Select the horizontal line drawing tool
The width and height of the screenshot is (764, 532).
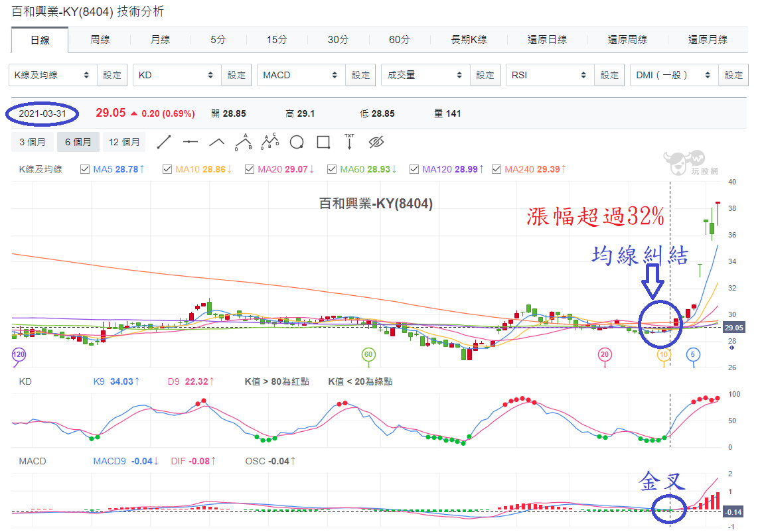(190, 142)
